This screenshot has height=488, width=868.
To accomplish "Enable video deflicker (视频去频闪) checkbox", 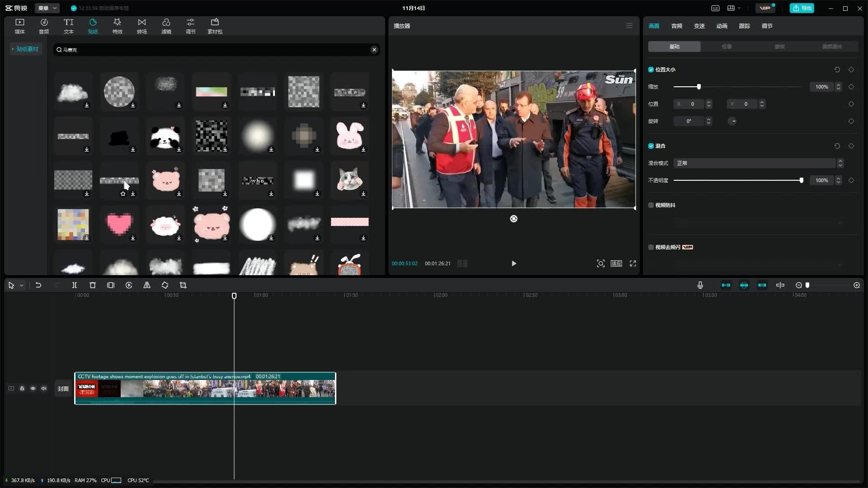I will [x=651, y=247].
